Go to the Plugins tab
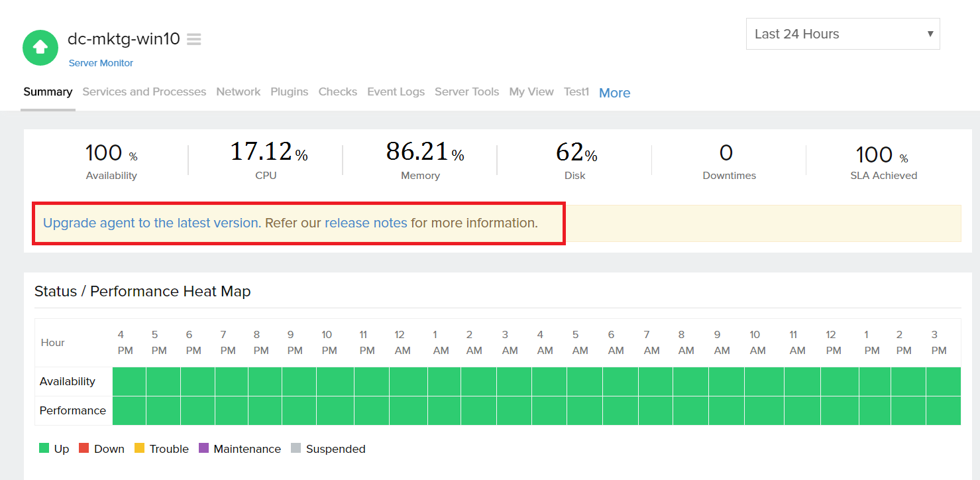 point(289,91)
